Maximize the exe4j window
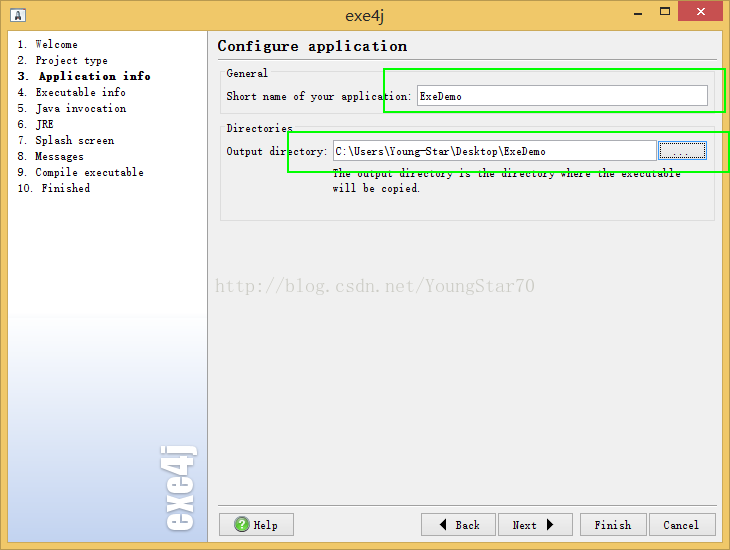 [x=665, y=12]
